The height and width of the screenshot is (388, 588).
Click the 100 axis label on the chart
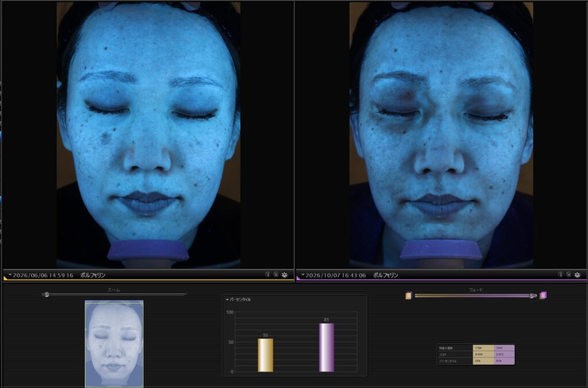[230, 312]
